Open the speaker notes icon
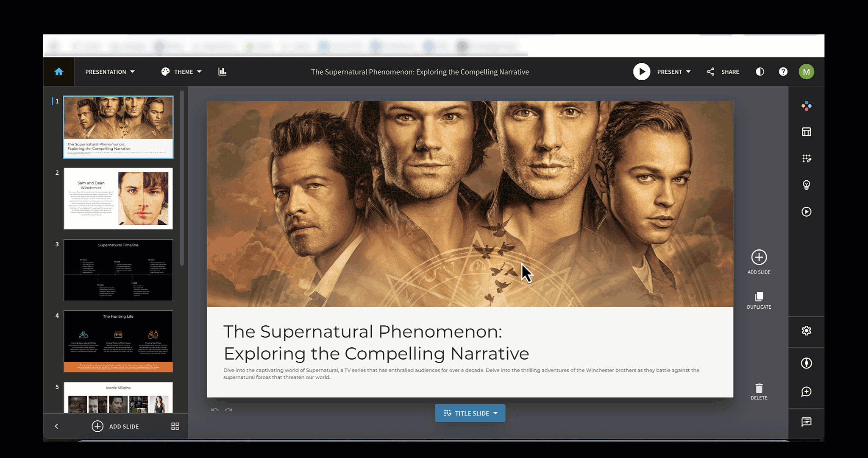Image resolution: width=868 pixels, height=458 pixels. click(807, 422)
